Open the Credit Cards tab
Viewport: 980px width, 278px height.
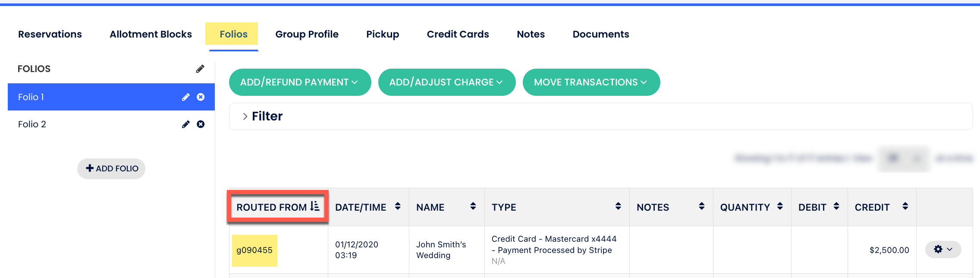[458, 34]
